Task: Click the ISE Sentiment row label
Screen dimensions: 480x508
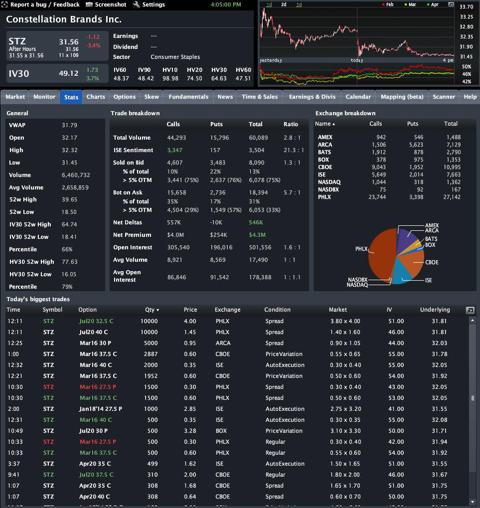Action: [x=133, y=150]
